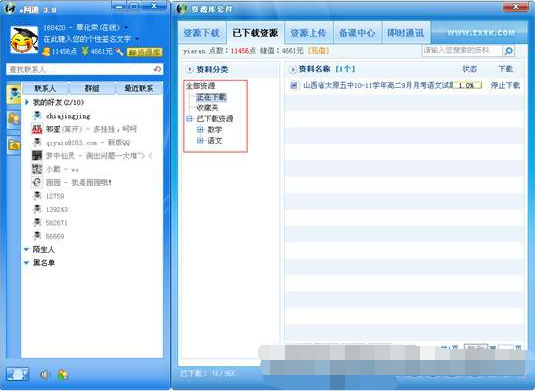
Task: Open the folder sidebar icon
Action: 14,145
